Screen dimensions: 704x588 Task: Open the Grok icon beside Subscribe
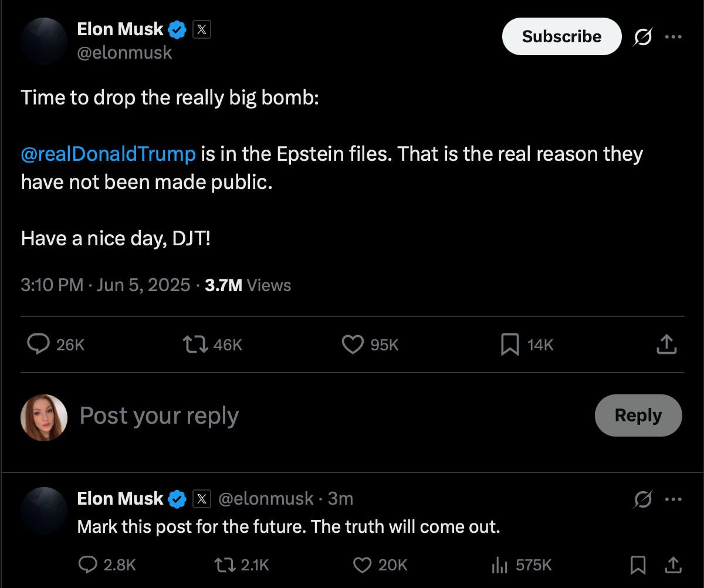(642, 37)
